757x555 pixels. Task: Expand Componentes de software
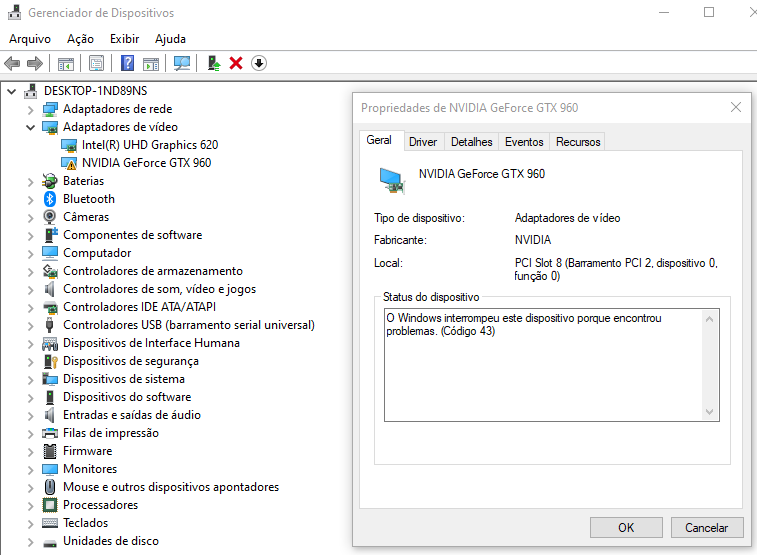click(x=30, y=236)
